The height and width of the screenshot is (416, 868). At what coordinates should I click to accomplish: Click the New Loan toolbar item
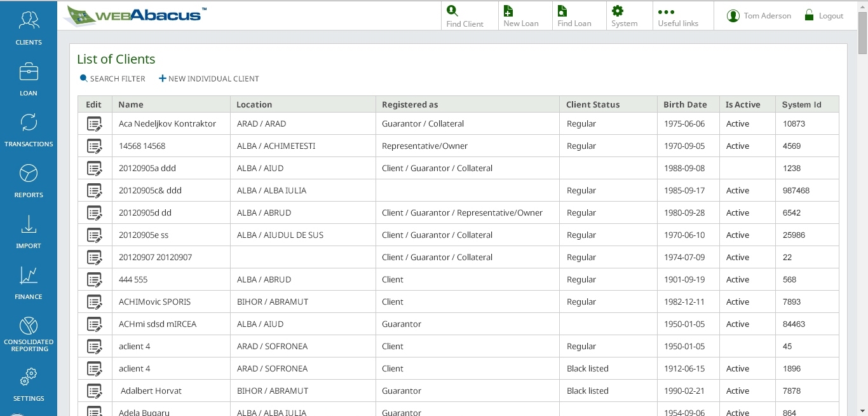[520, 16]
